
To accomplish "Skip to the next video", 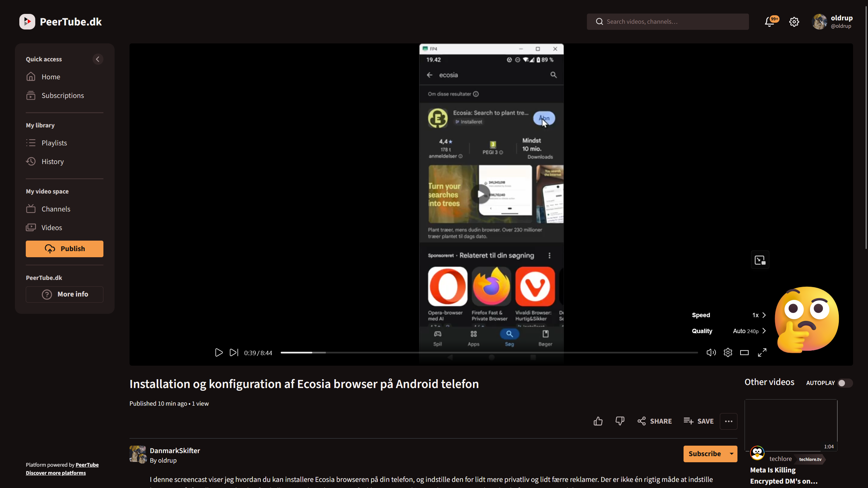I will (234, 353).
